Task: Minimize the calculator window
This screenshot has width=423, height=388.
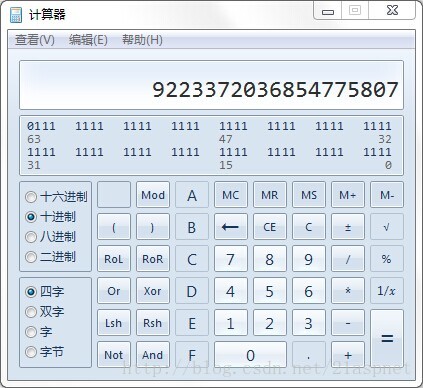Action: [x=328, y=11]
